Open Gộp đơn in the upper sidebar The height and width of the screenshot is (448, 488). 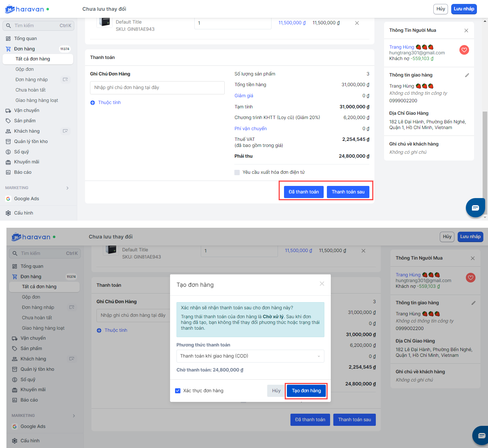coord(25,69)
